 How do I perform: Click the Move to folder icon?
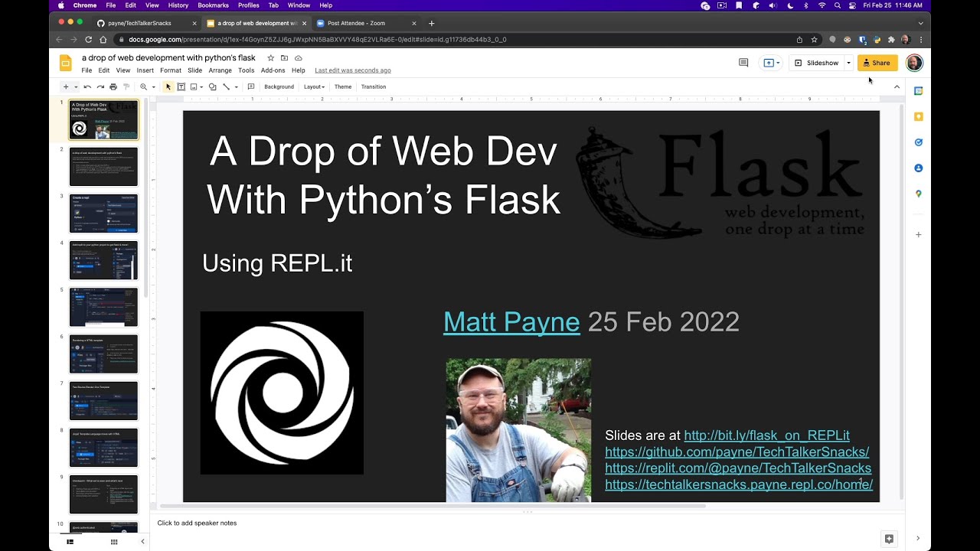tap(284, 58)
